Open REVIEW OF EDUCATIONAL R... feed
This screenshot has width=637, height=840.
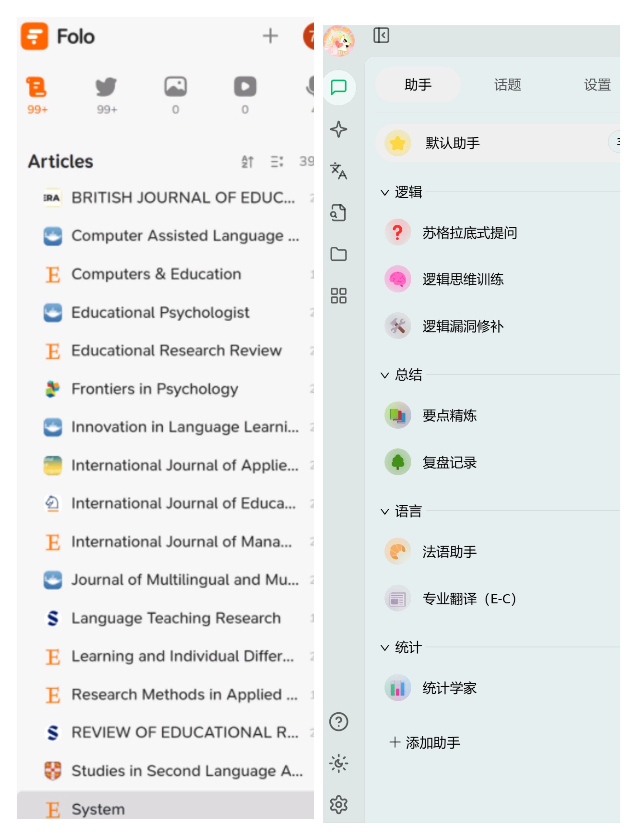coord(165,733)
